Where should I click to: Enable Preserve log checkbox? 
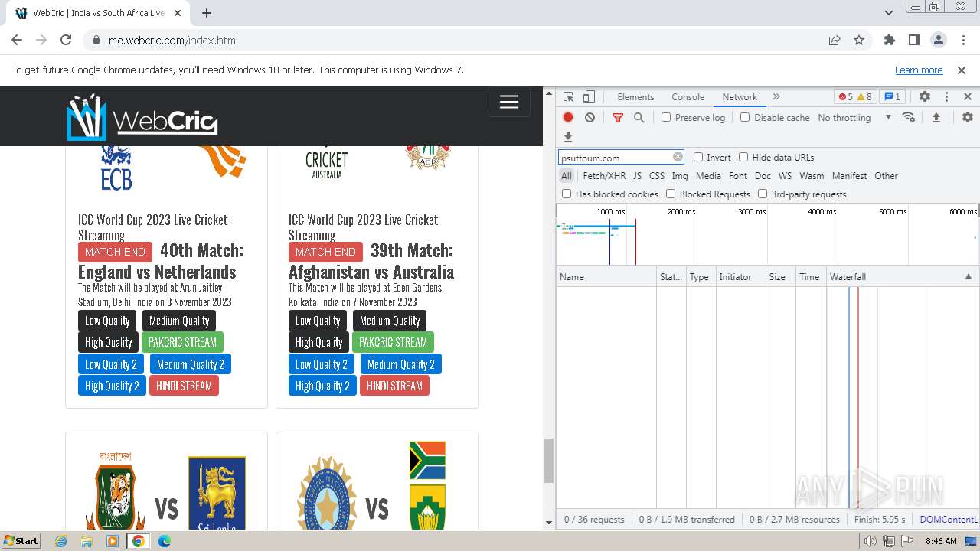pyautogui.click(x=666, y=117)
